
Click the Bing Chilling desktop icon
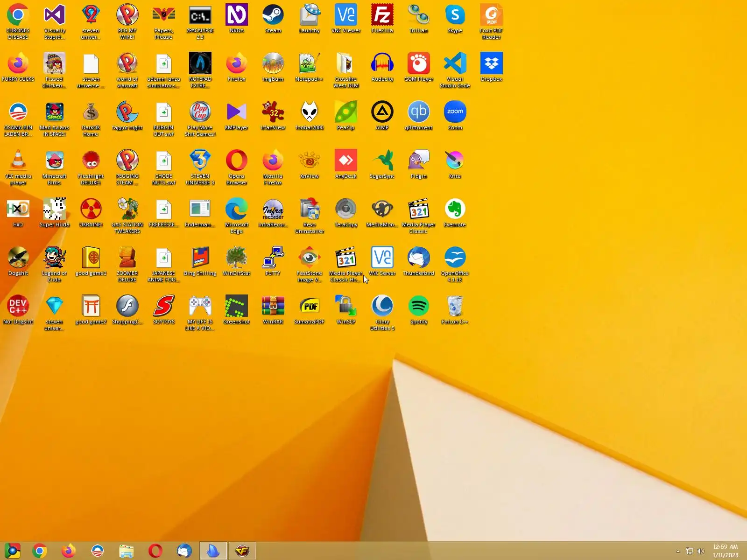coord(200,262)
